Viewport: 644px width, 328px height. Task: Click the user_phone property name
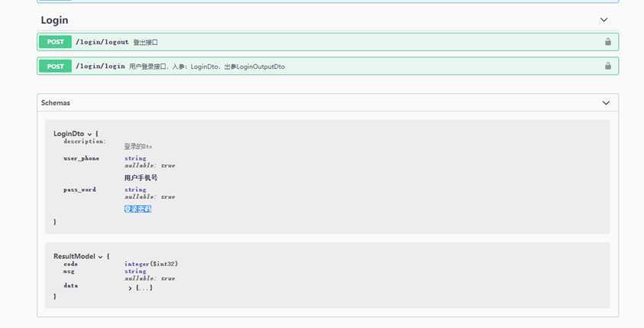click(81, 158)
